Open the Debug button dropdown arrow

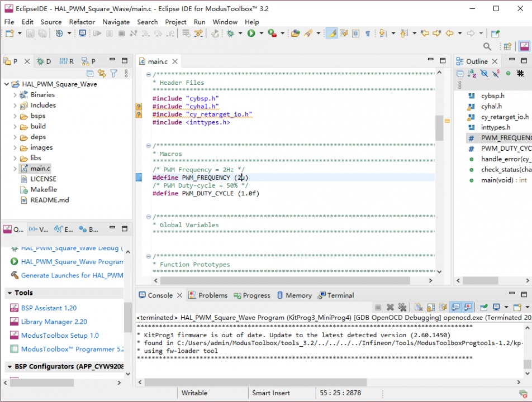pyautogui.click(x=240, y=33)
